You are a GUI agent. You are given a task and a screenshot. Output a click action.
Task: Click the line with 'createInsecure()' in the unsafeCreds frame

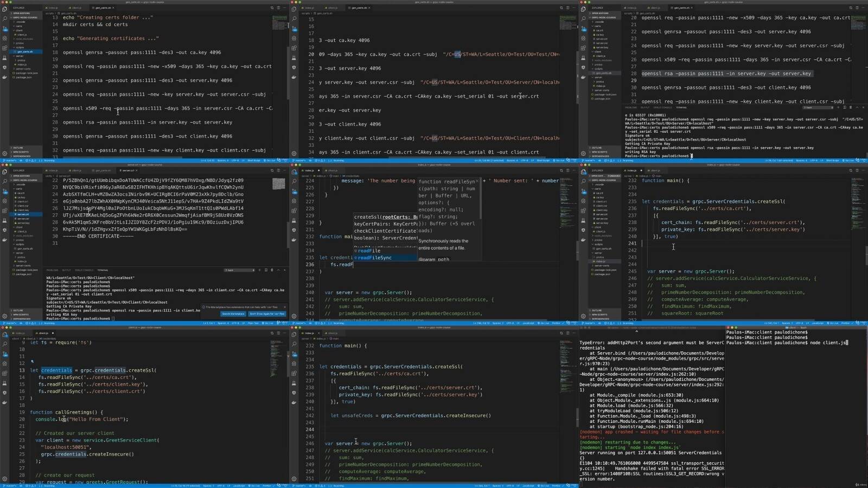pyautogui.click(x=411, y=416)
